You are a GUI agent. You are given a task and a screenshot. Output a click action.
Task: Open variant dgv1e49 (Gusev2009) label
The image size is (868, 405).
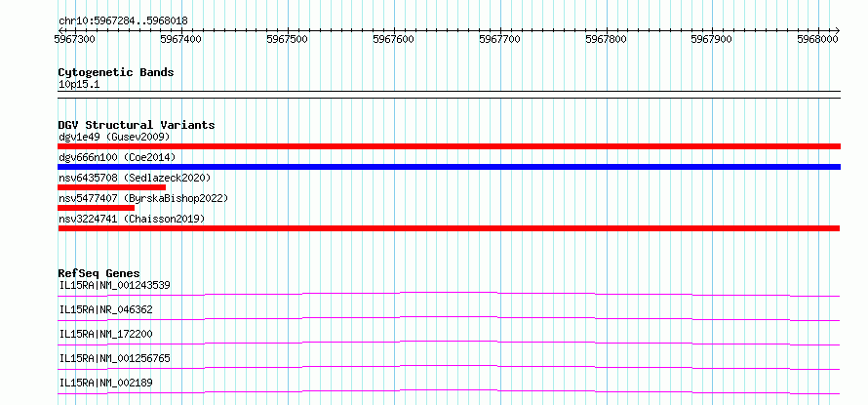(114, 137)
